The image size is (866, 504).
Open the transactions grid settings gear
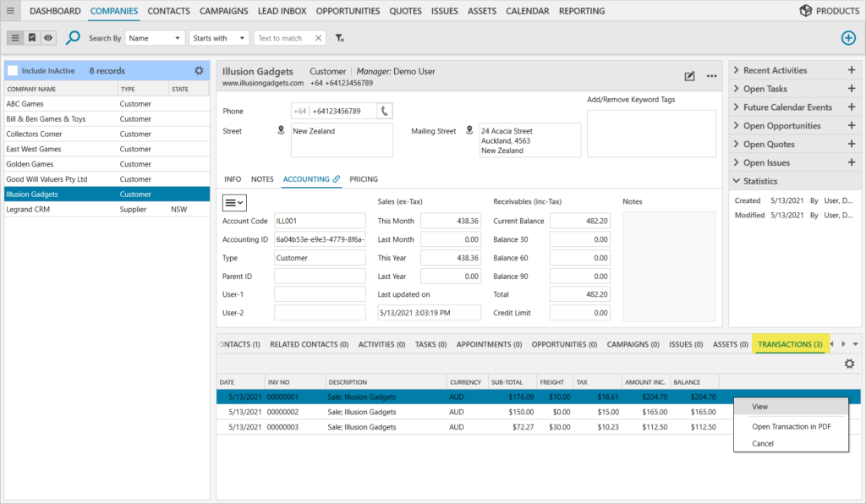[x=849, y=364]
